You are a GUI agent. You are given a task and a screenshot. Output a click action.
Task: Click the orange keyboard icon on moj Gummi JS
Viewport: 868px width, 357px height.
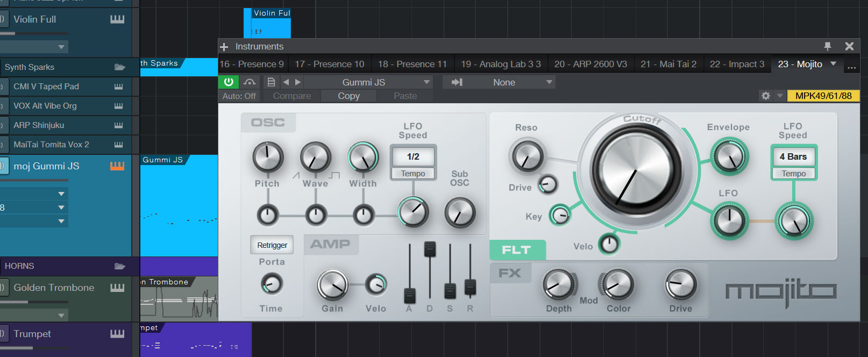click(x=117, y=166)
